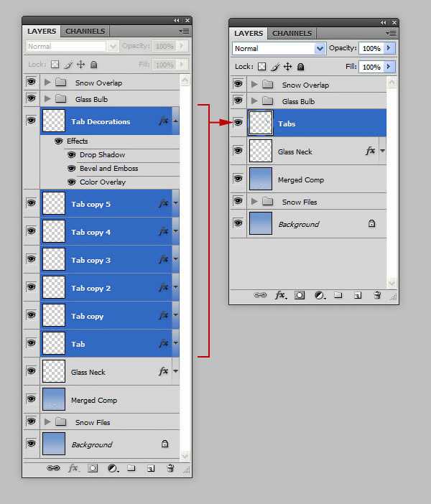Lock image pixels brush icon, right panel

(x=275, y=67)
